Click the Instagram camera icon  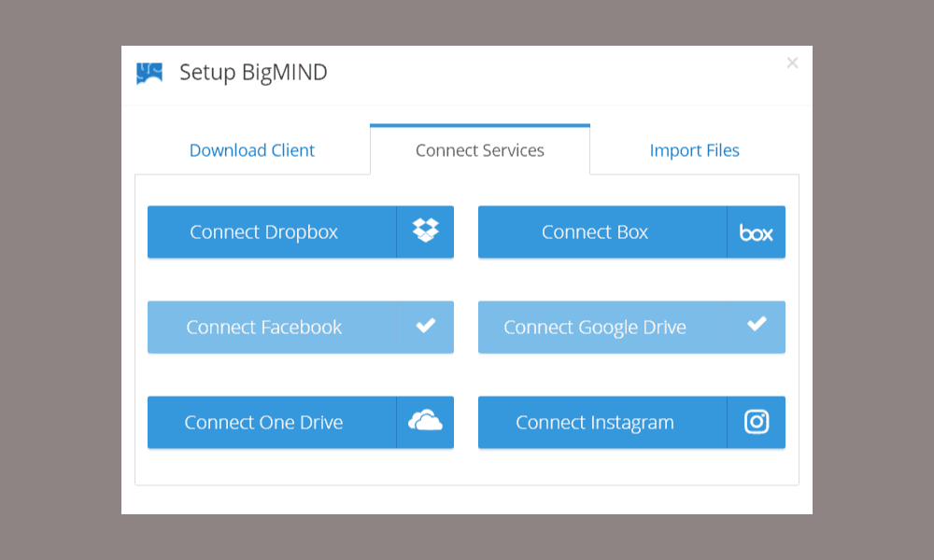(757, 422)
